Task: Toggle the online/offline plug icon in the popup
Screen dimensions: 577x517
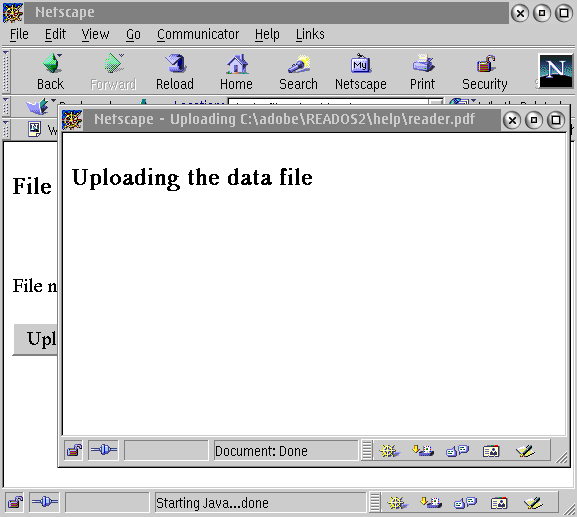Action: (x=103, y=450)
